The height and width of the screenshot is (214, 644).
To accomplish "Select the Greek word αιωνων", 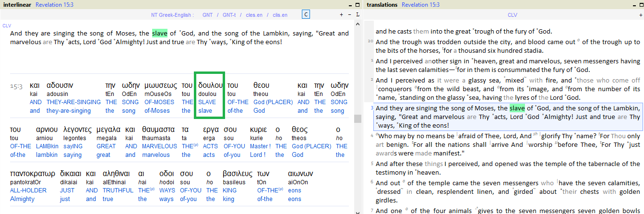I will click(300, 174).
